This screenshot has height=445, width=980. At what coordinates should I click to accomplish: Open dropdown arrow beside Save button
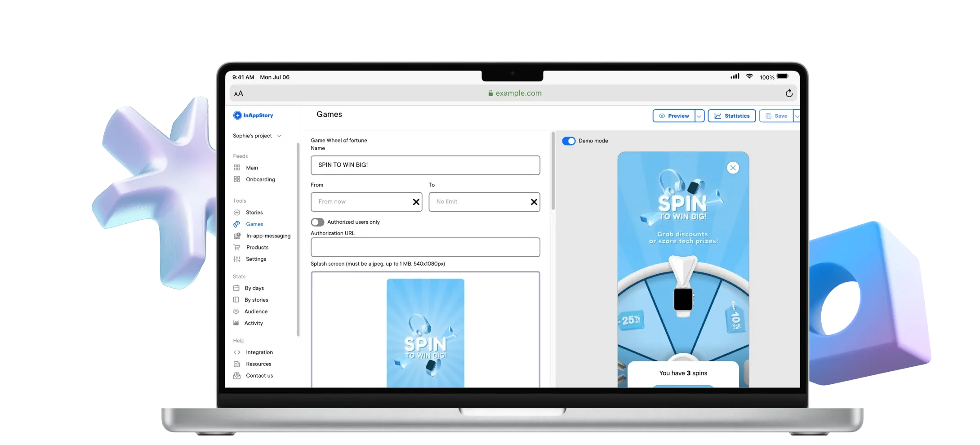[x=797, y=116]
